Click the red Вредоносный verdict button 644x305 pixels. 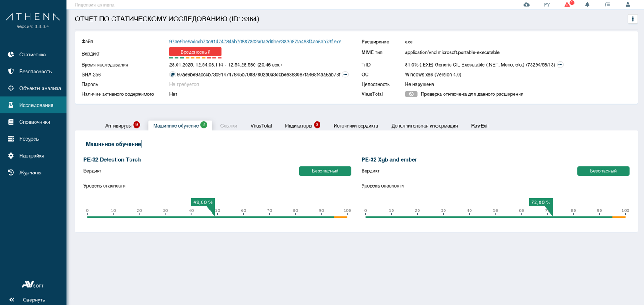pyautogui.click(x=195, y=52)
